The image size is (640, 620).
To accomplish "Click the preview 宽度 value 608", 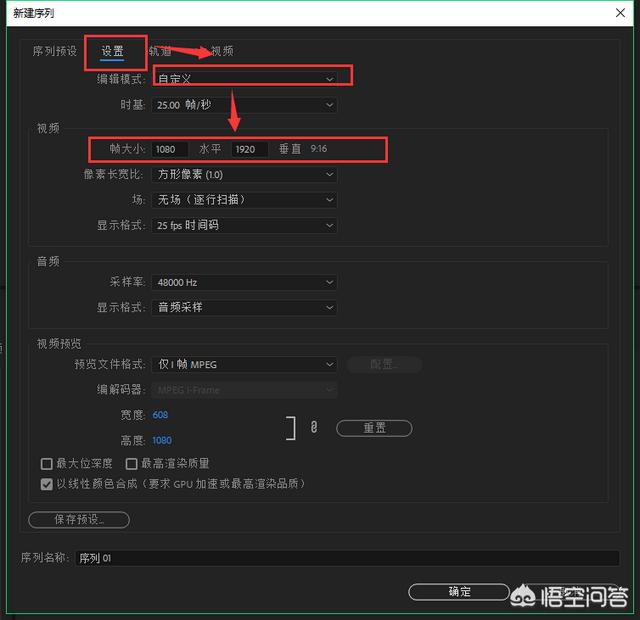I will [x=160, y=415].
